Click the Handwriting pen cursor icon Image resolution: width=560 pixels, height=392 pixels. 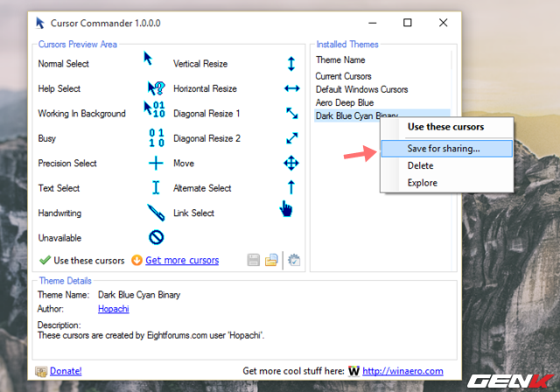pos(155,213)
